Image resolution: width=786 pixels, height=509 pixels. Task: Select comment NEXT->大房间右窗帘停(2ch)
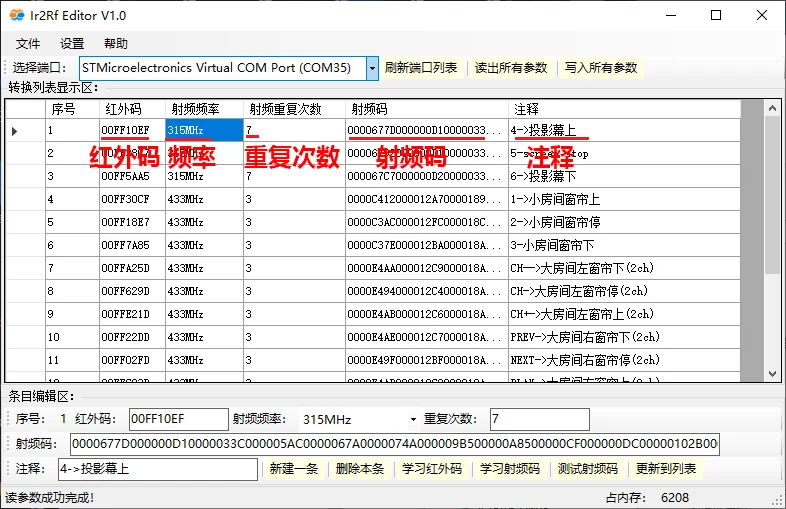tap(624, 361)
